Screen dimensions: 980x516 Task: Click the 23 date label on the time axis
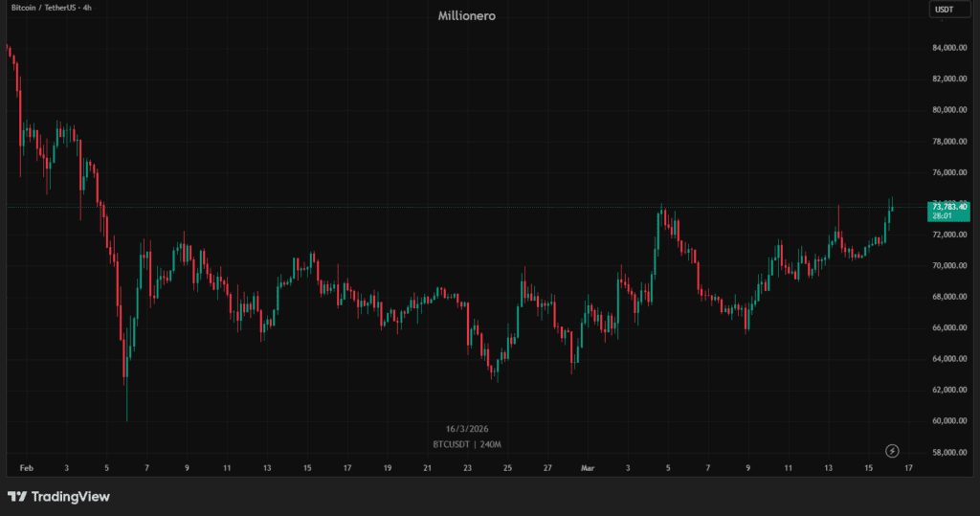(467, 468)
